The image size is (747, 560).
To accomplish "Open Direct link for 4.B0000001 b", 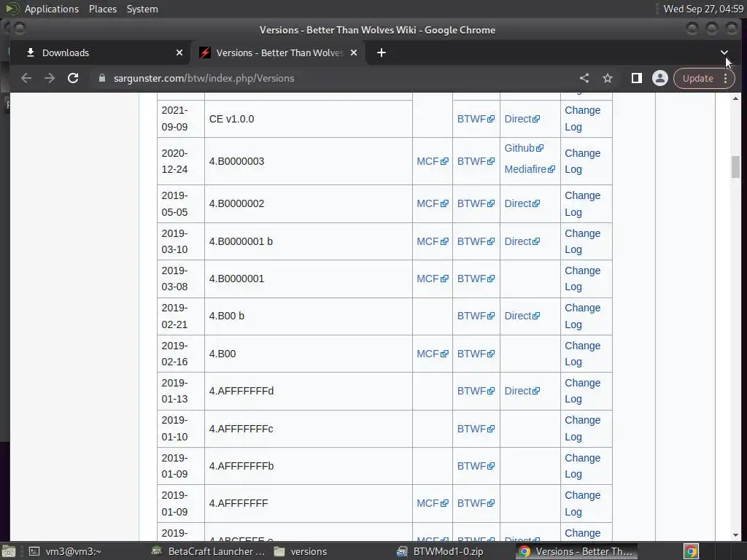I will click(x=522, y=241).
